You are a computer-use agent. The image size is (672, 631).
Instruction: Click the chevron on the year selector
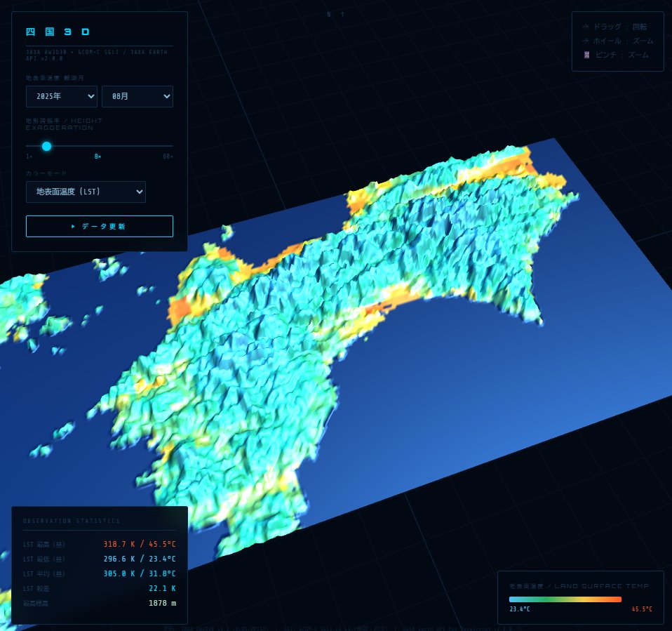92,96
